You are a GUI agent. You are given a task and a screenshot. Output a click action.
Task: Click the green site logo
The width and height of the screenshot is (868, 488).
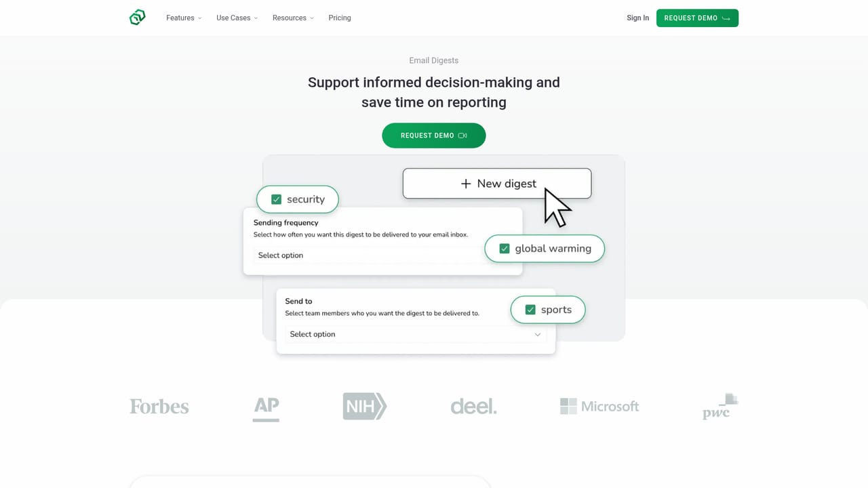[x=138, y=18]
